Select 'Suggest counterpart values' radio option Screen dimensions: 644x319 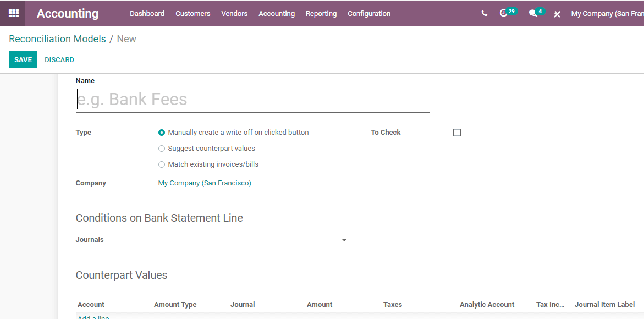click(162, 148)
